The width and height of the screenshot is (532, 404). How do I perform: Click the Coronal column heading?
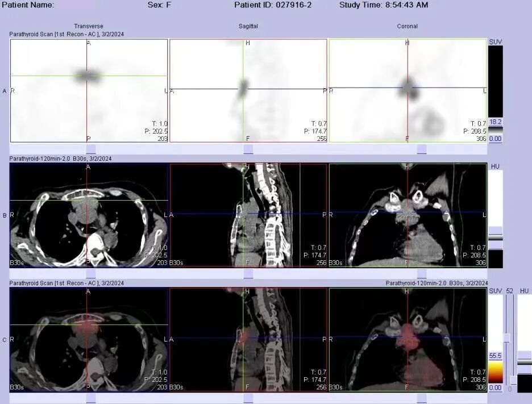tap(408, 26)
